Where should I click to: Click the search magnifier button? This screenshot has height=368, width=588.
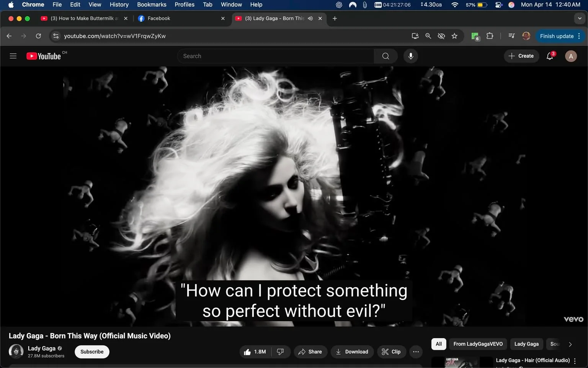pos(385,56)
